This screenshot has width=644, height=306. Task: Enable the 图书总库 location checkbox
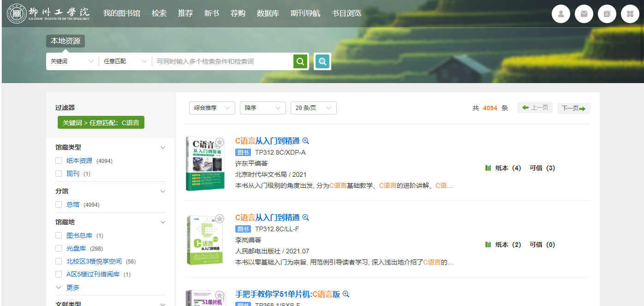(59, 235)
